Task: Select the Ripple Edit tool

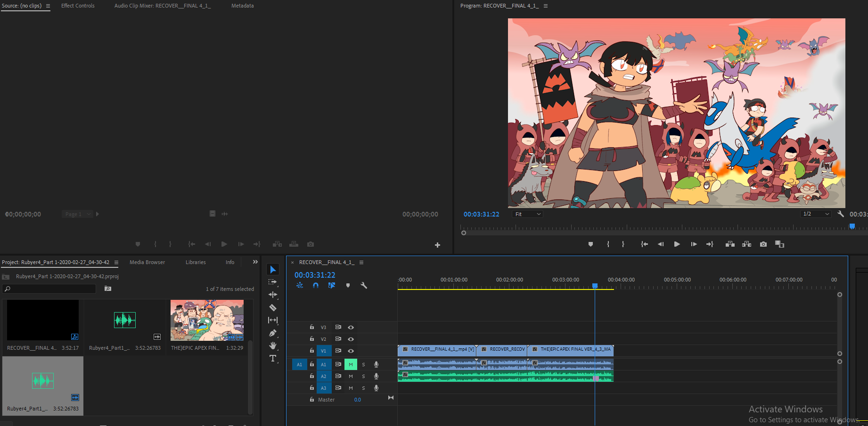Action: click(x=273, y=295)
